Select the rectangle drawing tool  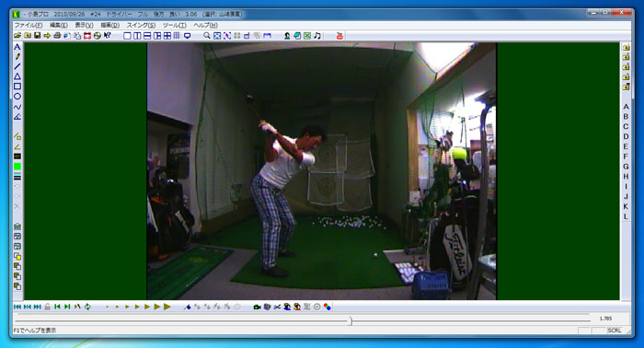tap(17, 87)
